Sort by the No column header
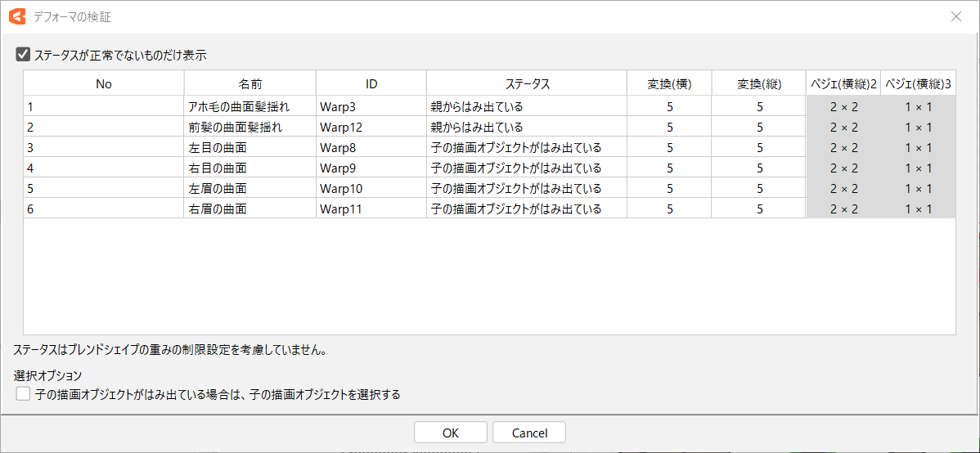 pyautogui.click(x=103, y=83)
